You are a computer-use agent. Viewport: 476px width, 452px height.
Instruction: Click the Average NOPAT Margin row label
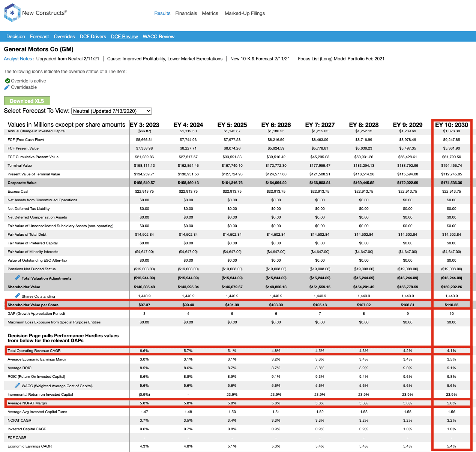[27, 403]
